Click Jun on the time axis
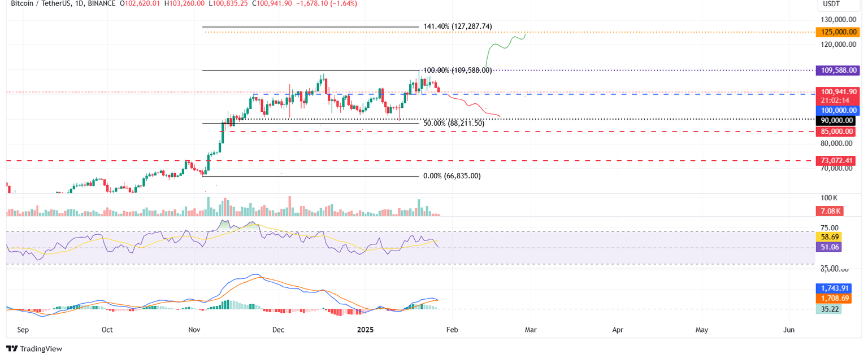 click(789, 329)
